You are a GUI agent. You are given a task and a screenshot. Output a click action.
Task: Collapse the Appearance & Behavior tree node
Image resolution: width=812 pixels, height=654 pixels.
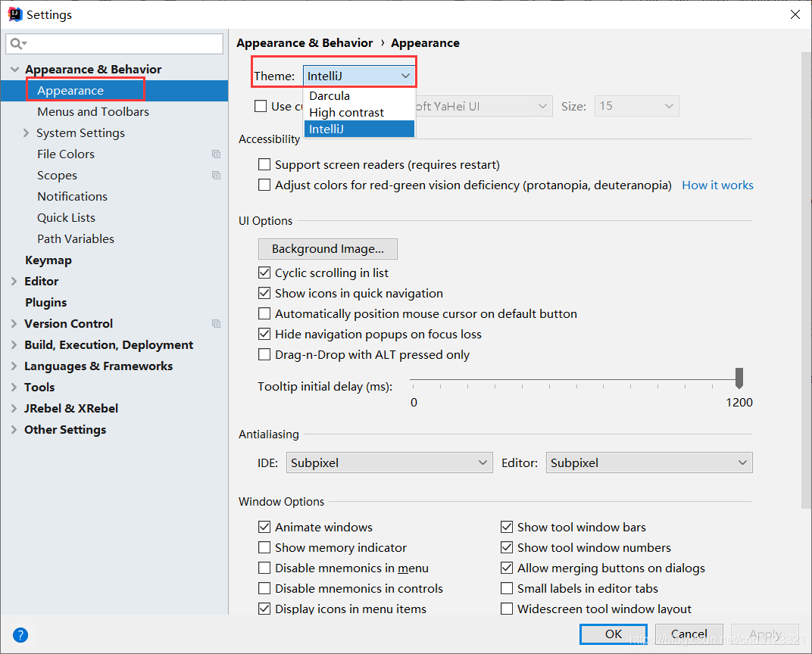pyautogui.click(x=14, y=70)
